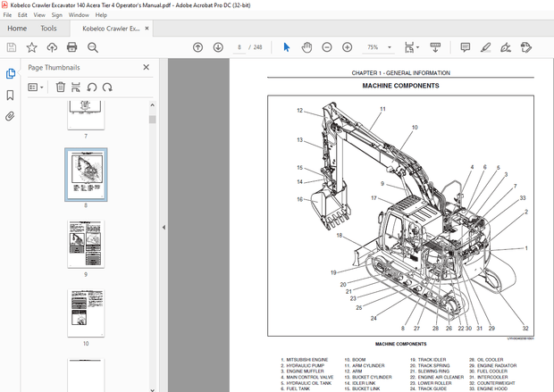Open the Window menu
554x392 pixels.
[79, 15]
